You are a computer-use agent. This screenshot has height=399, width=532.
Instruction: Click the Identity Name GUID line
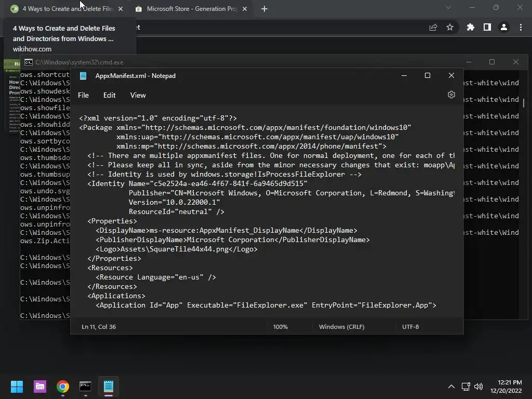pyautogui.click(x=197, y=183)
